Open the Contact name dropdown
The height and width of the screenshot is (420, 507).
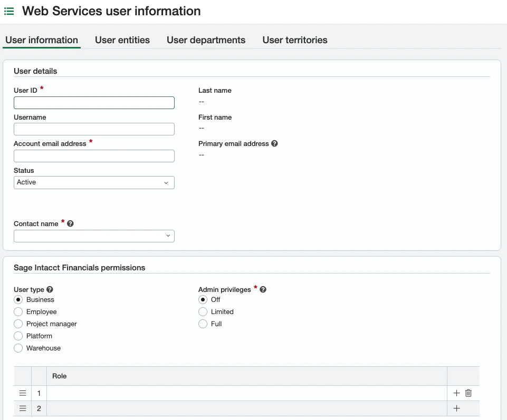(94, 236)
